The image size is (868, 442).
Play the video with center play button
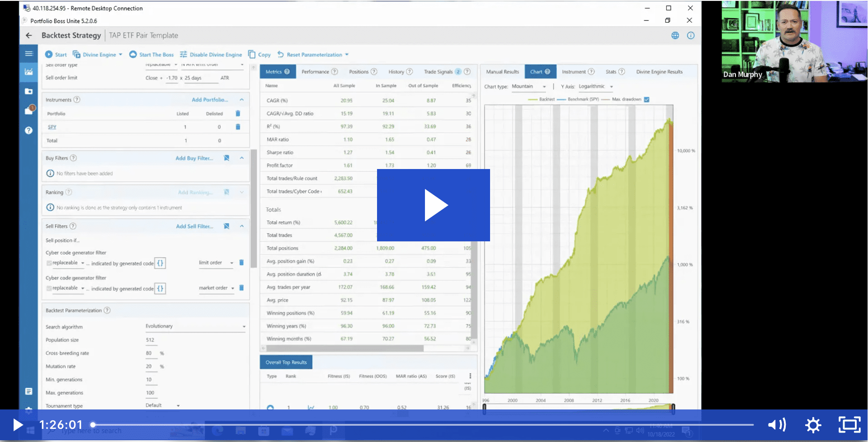[434, 205]
